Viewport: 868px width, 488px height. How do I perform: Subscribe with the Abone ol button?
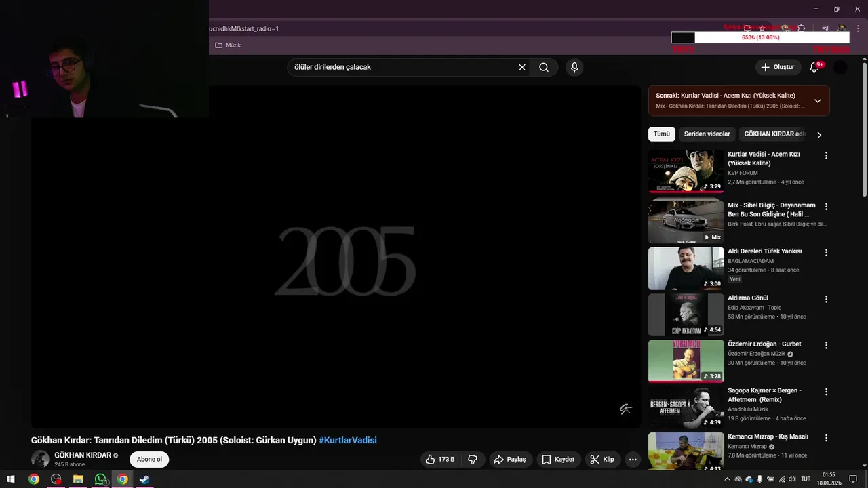tap(149, 460)
